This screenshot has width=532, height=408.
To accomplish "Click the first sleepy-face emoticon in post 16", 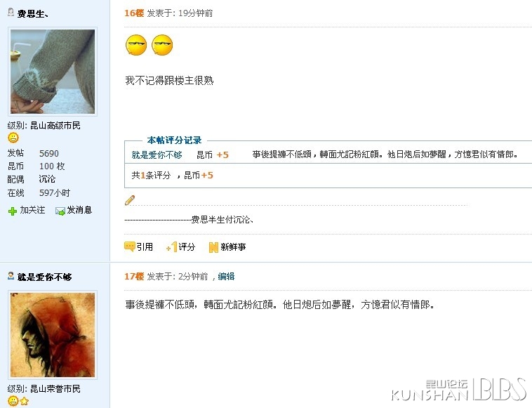I will pyautogui.click(x=136, y=45).
